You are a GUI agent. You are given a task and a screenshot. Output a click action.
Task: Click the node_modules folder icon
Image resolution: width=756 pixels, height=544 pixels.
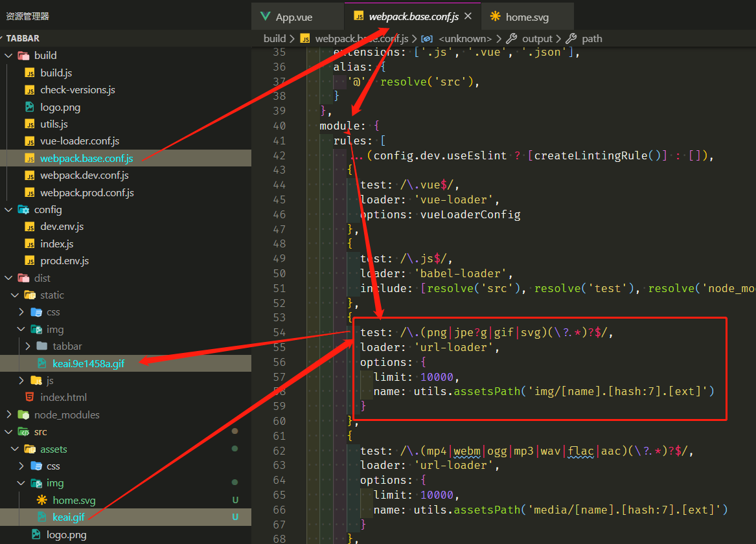pos(23,415)
